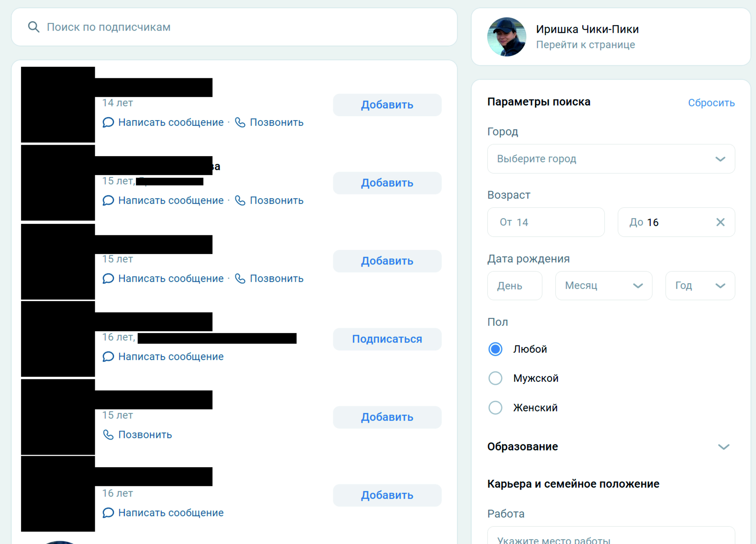The image size is (756, 544).
Task: Click Перейти к странице link
Action: coord(585,45)
